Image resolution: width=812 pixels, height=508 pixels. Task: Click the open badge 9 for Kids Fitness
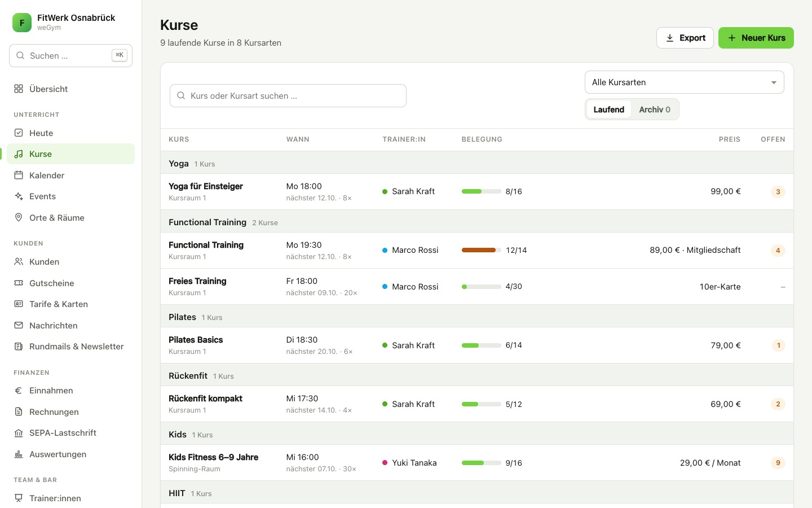(778, 463)
